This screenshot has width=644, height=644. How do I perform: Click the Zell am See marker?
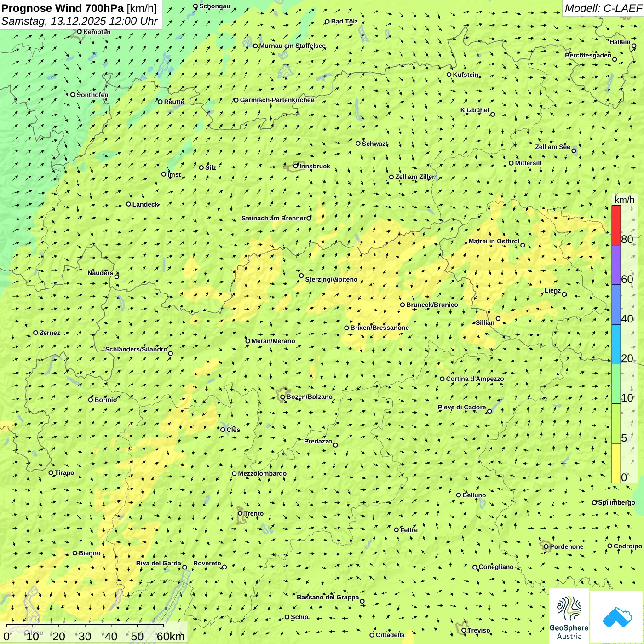(574, 150)
